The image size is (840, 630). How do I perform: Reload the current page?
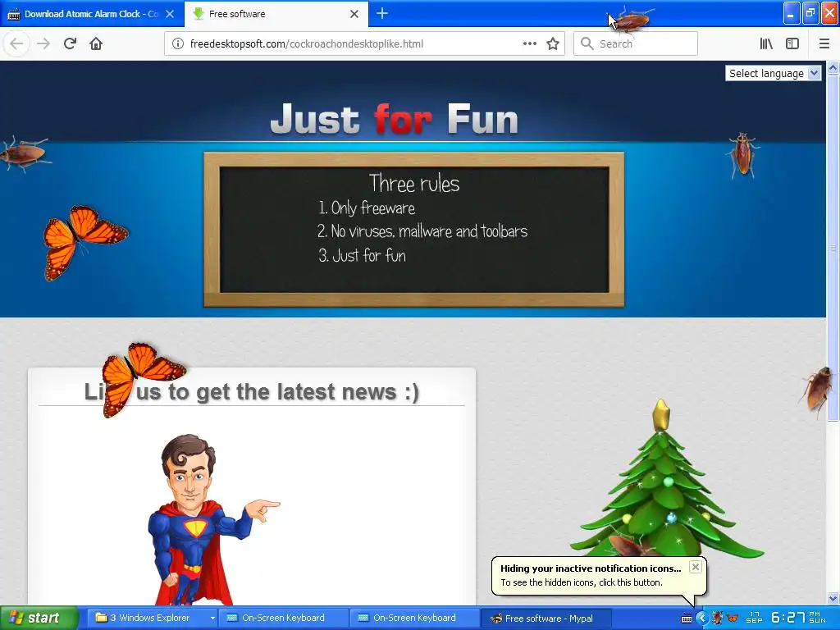(x=70, y=43)
